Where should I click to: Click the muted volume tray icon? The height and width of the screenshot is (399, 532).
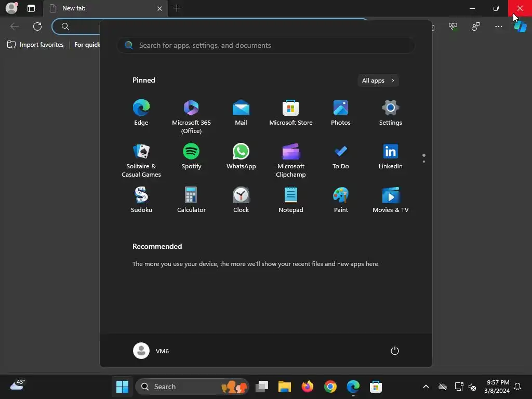coord(472,387)
